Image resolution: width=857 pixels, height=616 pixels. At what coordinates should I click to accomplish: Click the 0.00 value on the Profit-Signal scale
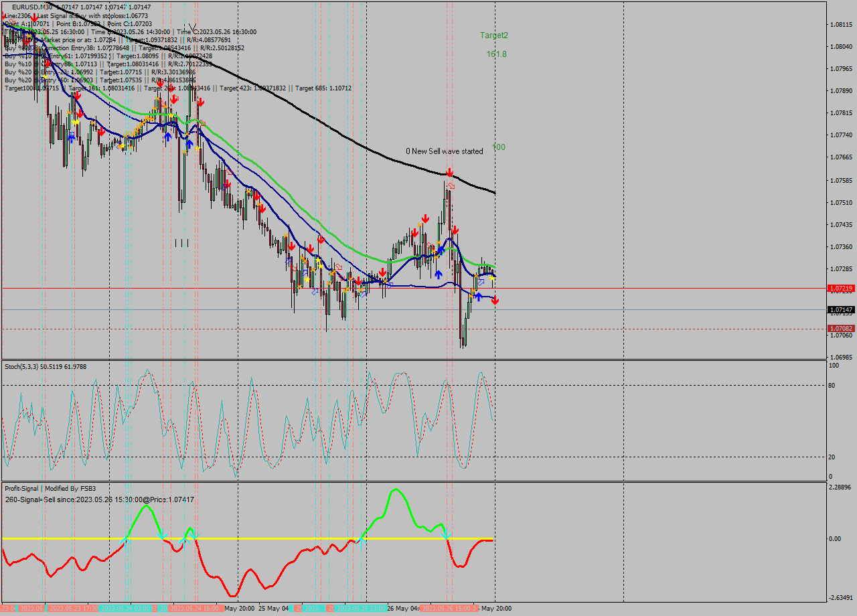click(836, 539)
